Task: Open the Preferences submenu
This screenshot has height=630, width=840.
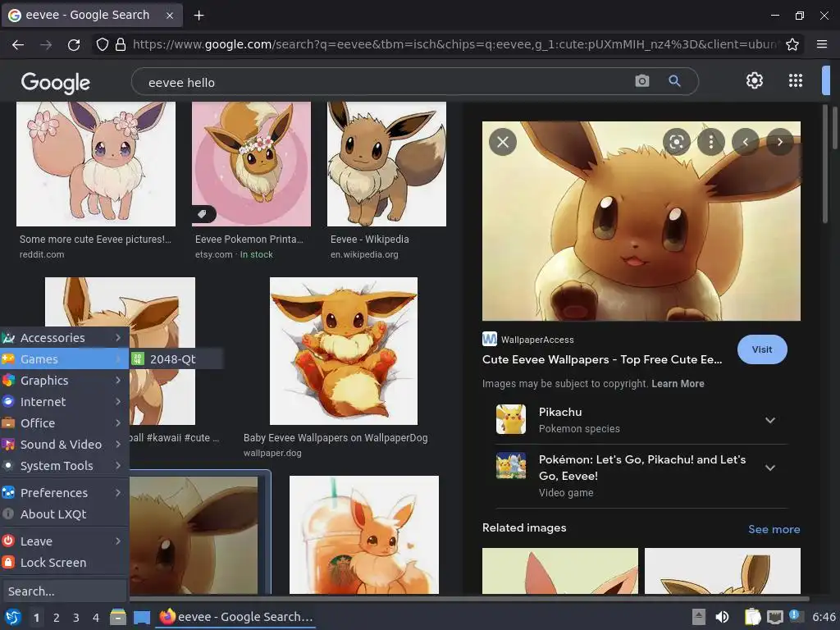Action: (x=64, y=493)
